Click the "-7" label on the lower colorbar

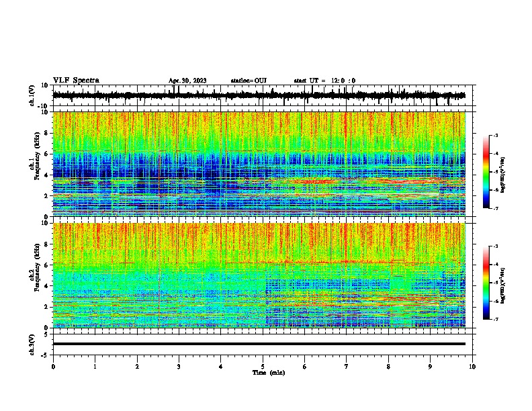pos(495,319)
